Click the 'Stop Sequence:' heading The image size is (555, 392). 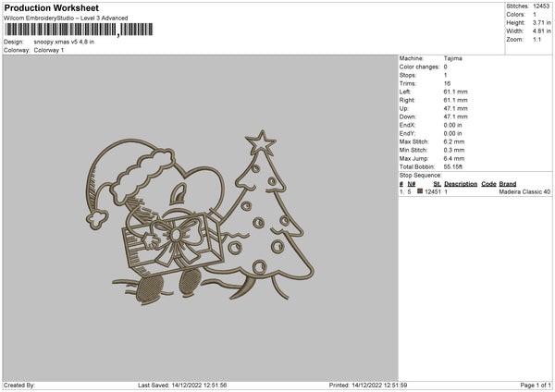pos(421,176)
